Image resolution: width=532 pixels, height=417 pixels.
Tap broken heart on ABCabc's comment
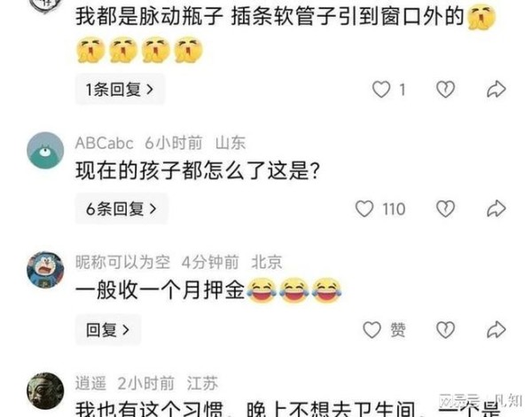(x=445, y=208)
